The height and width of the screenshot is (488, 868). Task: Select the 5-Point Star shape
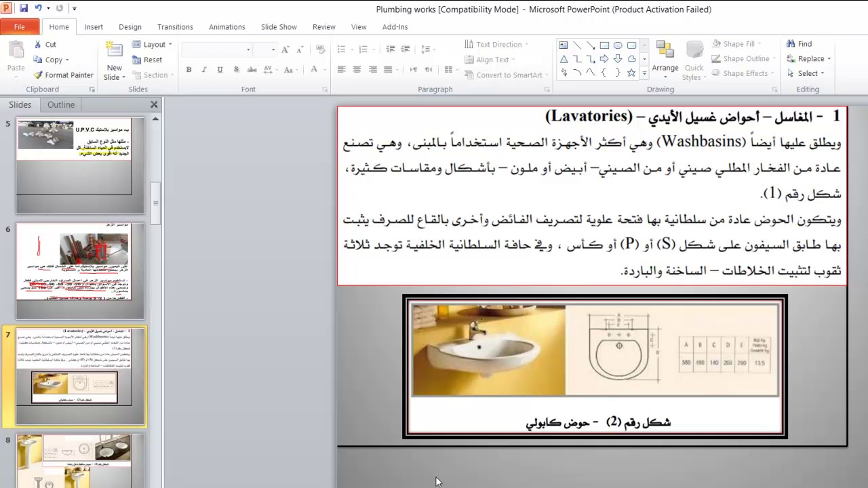click(x=631, y=73)
